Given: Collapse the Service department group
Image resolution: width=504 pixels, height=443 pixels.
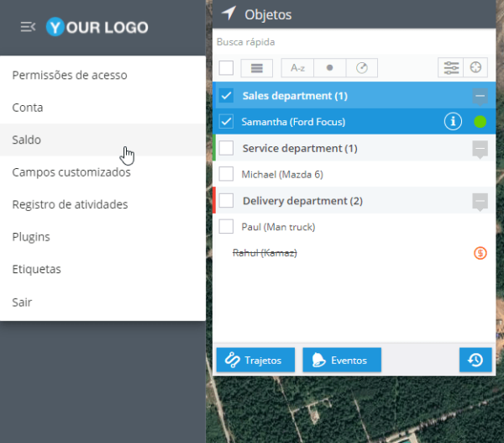Looking at the screenshot, I should pyautogui.click(x=480, y=149).
